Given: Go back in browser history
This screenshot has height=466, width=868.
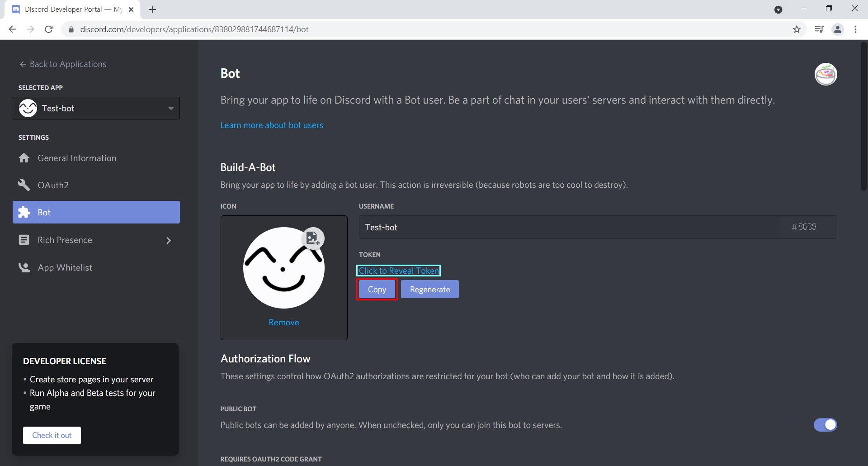Looking at the screenshot, I should click(12, 29).
